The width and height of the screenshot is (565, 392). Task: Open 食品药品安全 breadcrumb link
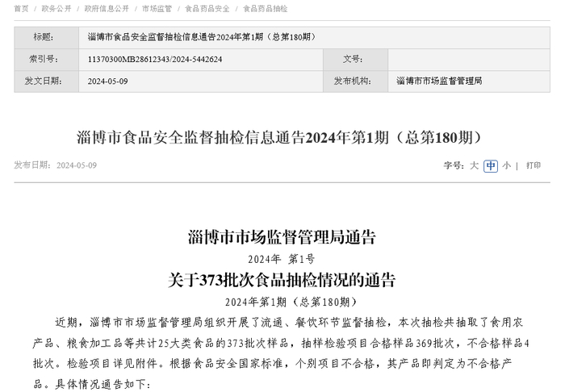pyautogui.click(x=207, y=9)
